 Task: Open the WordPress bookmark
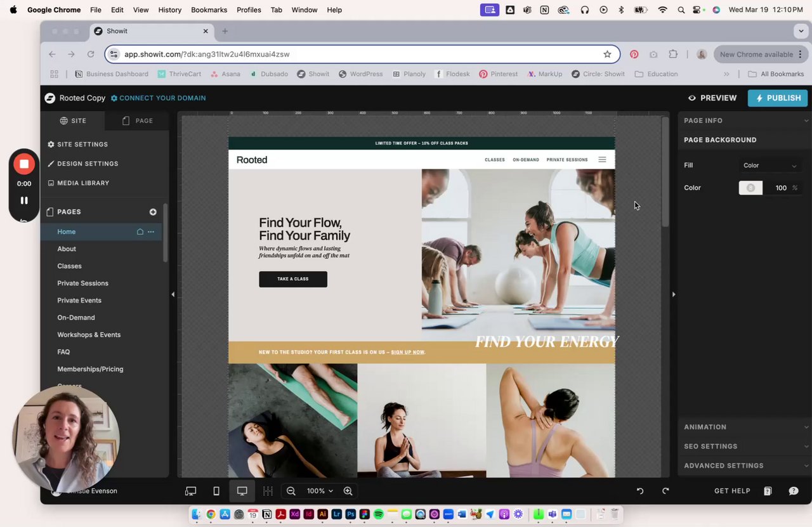[360, 74]
